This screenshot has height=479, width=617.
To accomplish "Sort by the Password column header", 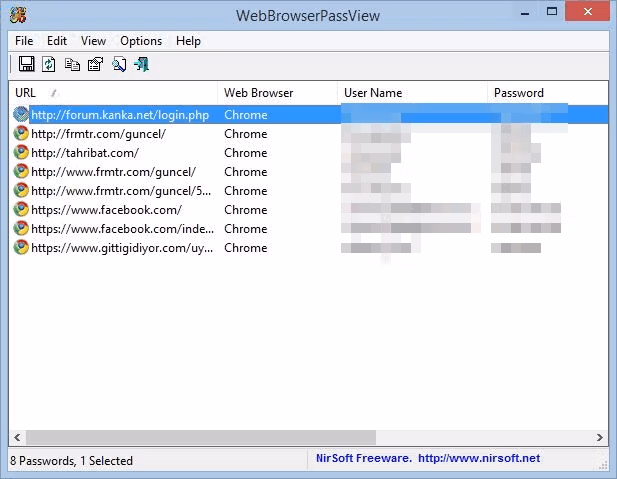I will pos(548,93).
